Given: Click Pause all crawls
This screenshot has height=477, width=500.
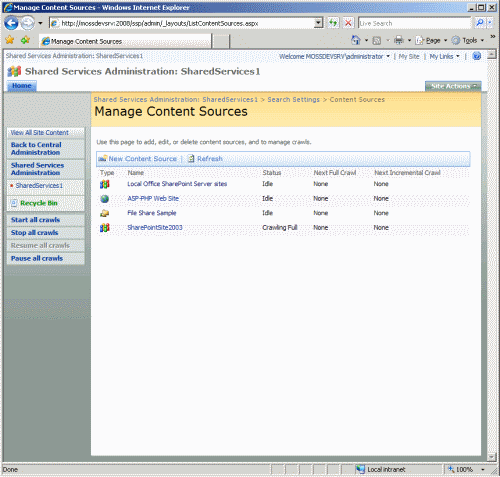Looking at the screenshot, I should tap(37, 258).
